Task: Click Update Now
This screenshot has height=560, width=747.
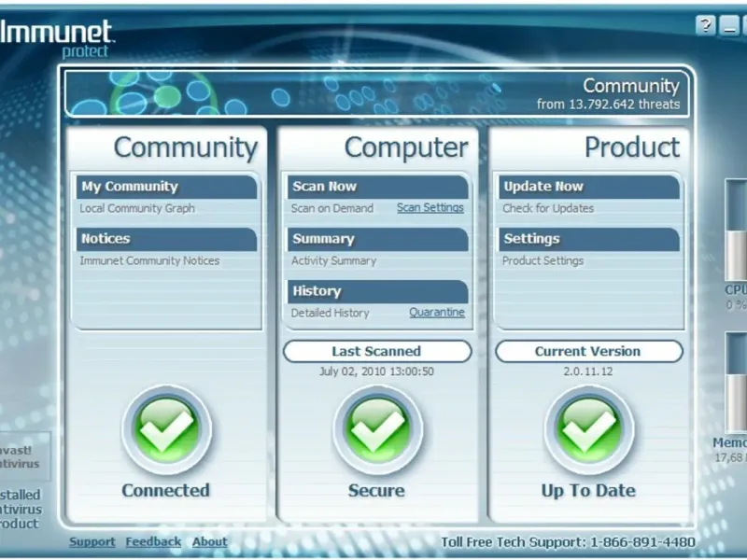Action: 589,187
